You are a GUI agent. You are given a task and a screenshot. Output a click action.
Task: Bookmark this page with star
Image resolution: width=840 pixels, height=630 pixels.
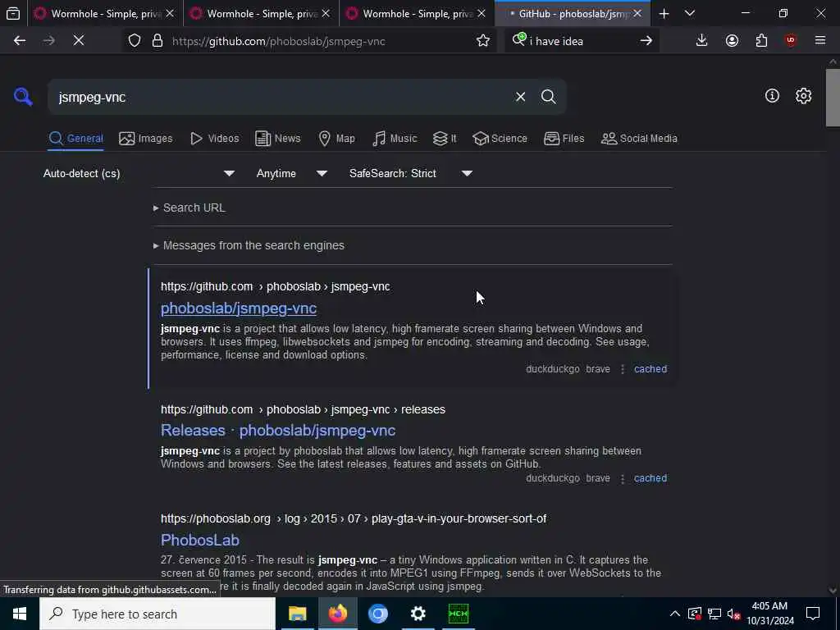(x=482, y=41)
